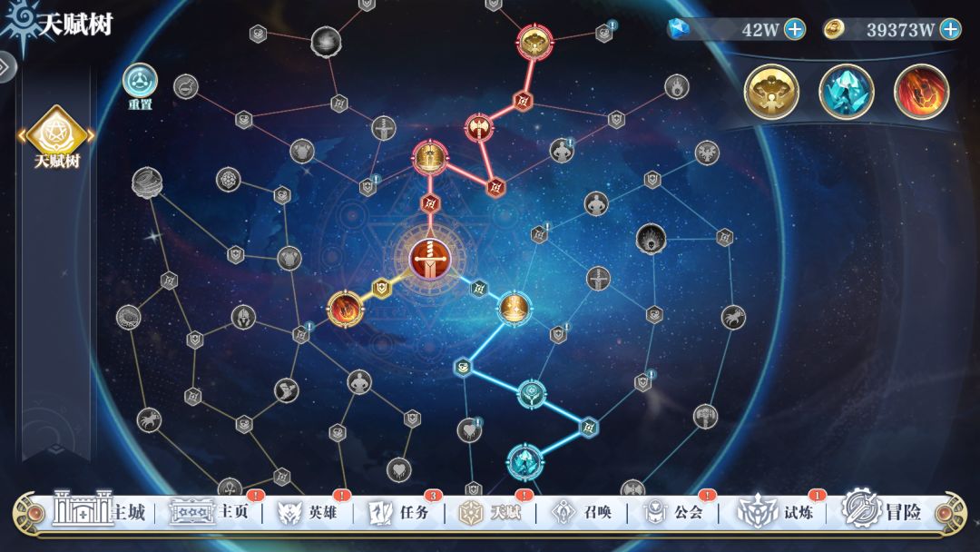Viewport: 980px width, 552px height.
Task: Select the grey ring talent node at far left
Action: point(128,317)
